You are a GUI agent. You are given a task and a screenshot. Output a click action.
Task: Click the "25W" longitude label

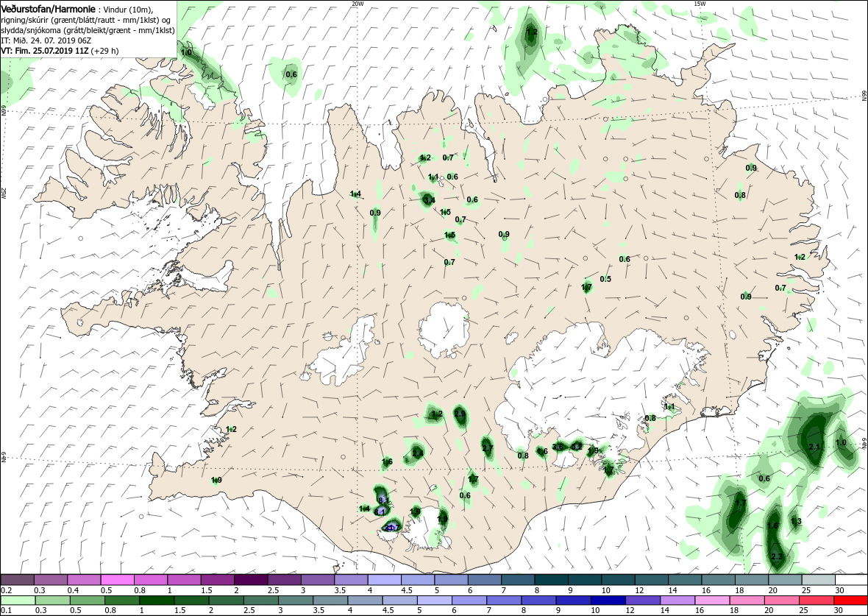coord(4,194)
